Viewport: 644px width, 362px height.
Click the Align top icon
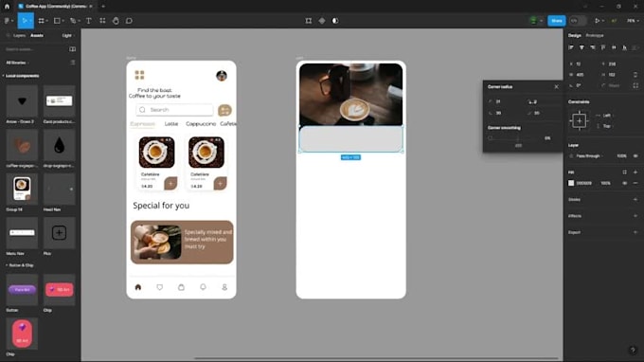pyautogui.click(x=603, y=47)
